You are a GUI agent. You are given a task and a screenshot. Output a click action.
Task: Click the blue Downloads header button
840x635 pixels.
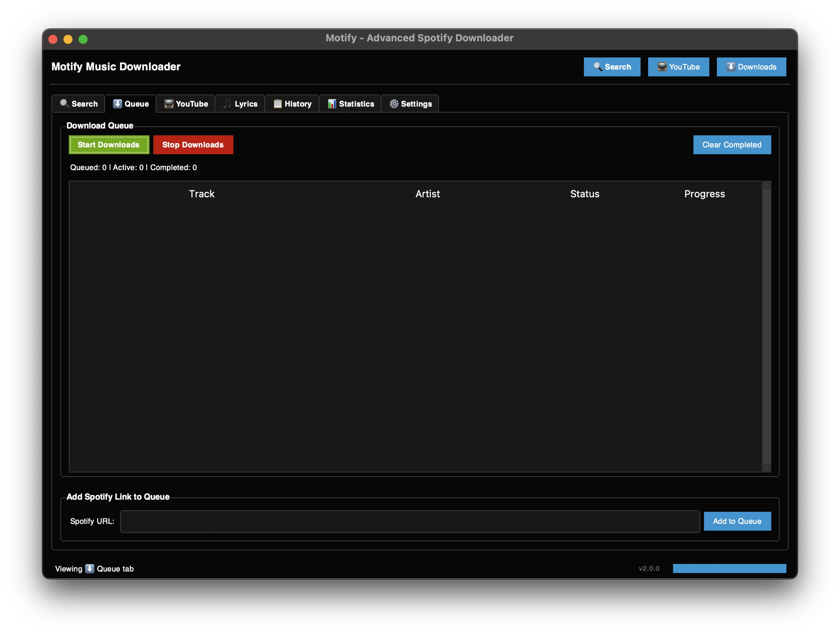click(x=751, y=67)
